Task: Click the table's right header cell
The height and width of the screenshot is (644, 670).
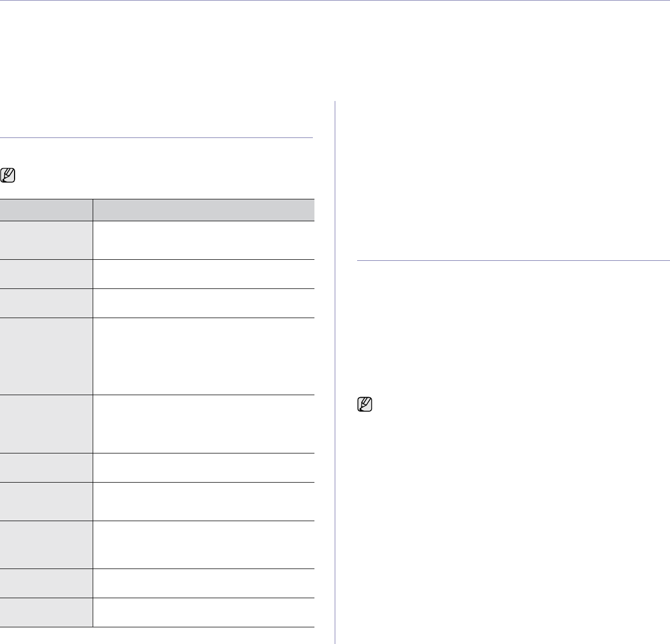Action: [204, 210]
